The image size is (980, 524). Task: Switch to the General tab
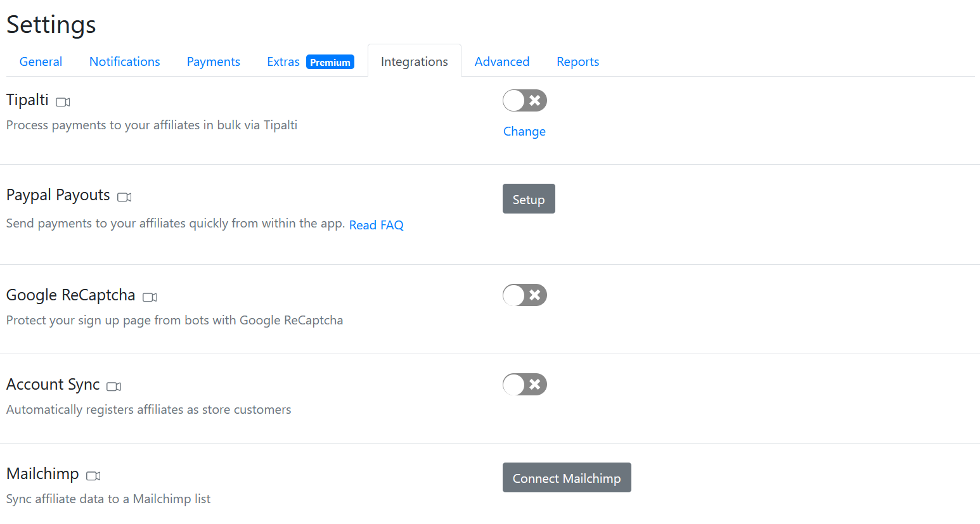(41, 61)
